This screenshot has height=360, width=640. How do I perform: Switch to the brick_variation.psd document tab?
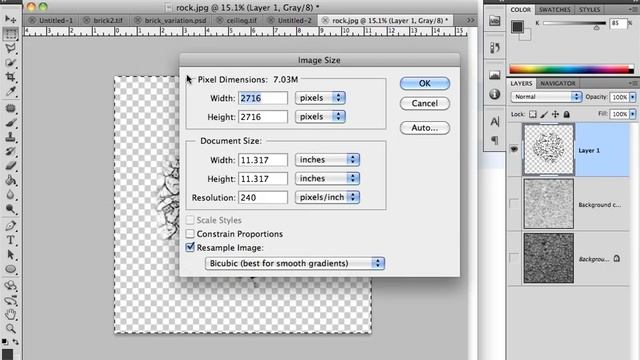coord(176,20)
